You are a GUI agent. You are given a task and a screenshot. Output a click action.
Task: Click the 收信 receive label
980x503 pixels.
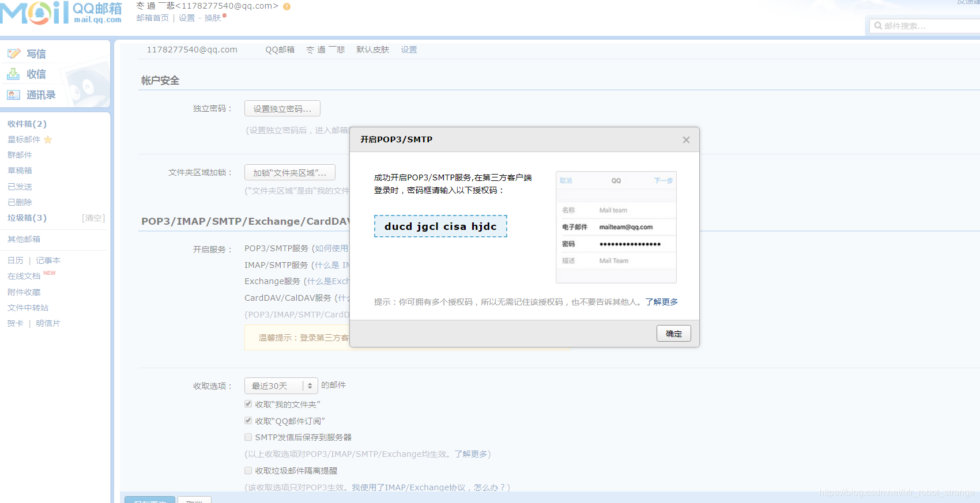click(x=36, y=74)
